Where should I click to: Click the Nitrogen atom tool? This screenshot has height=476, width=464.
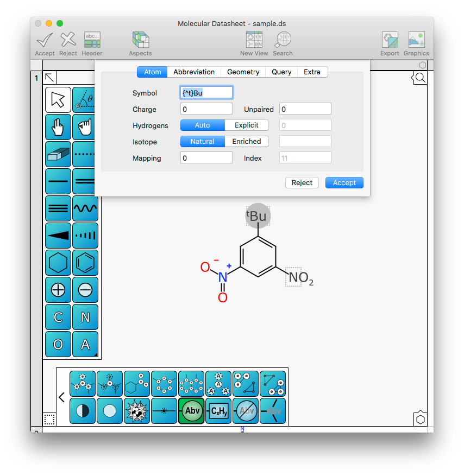point(85,317)
